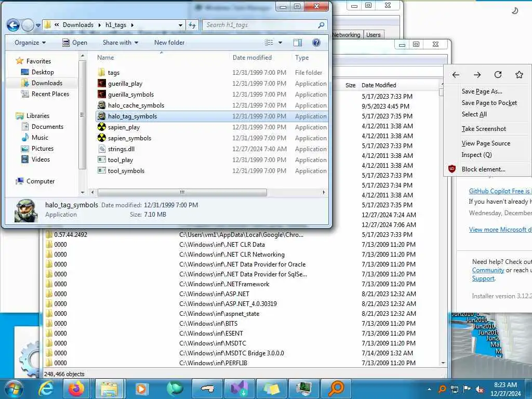532x399 pixels.
Task: Sort background list by Date Modified column
Action: 379,85
